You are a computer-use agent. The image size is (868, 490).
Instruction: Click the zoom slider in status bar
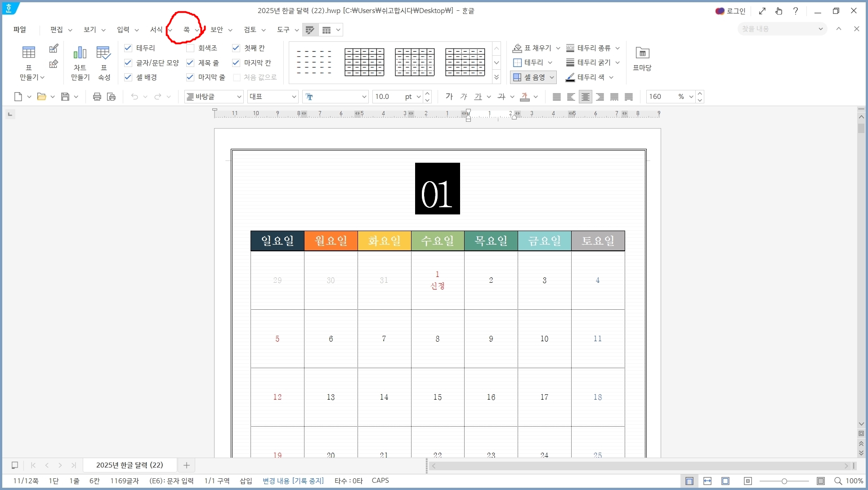click(784, 481)
